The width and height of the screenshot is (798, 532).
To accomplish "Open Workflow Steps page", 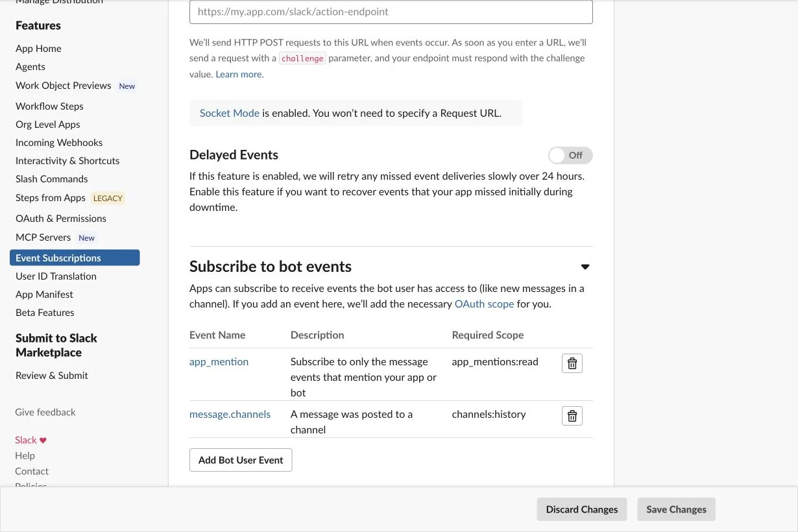I will 49,106.
